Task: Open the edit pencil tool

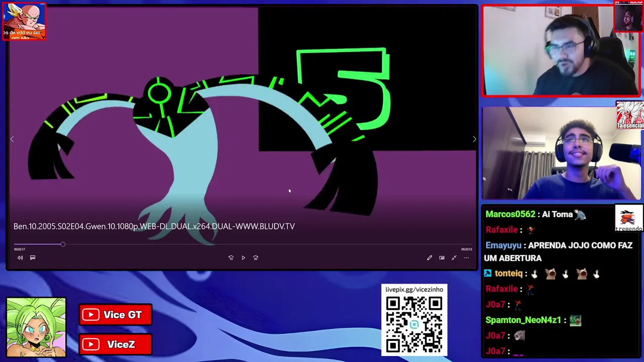Action: pyautogui.click(x=430, y=258)
